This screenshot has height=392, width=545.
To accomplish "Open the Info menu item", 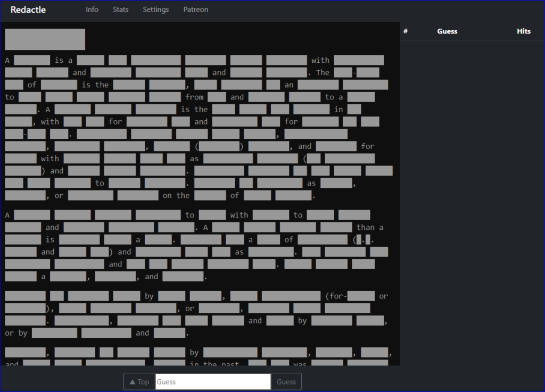I will (92, 10).
